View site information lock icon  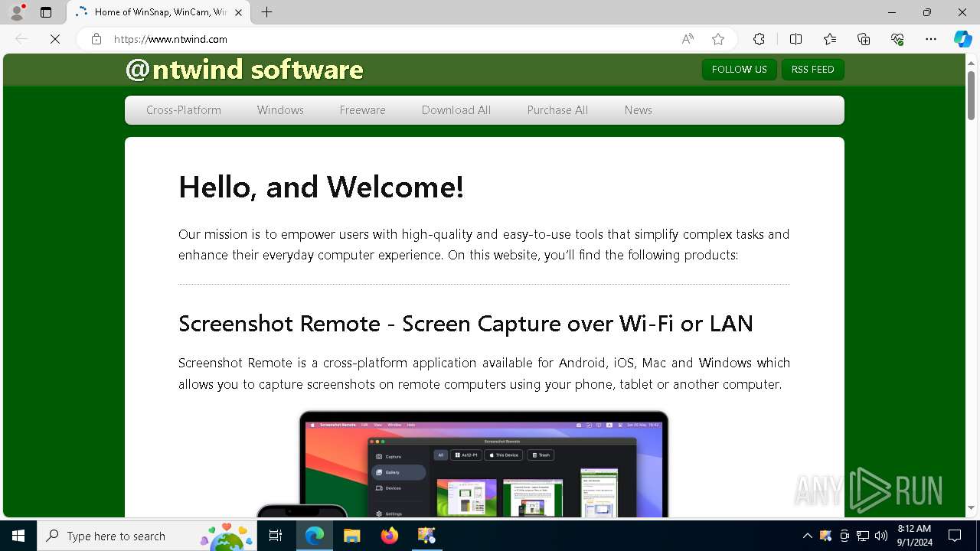point(96,39)
